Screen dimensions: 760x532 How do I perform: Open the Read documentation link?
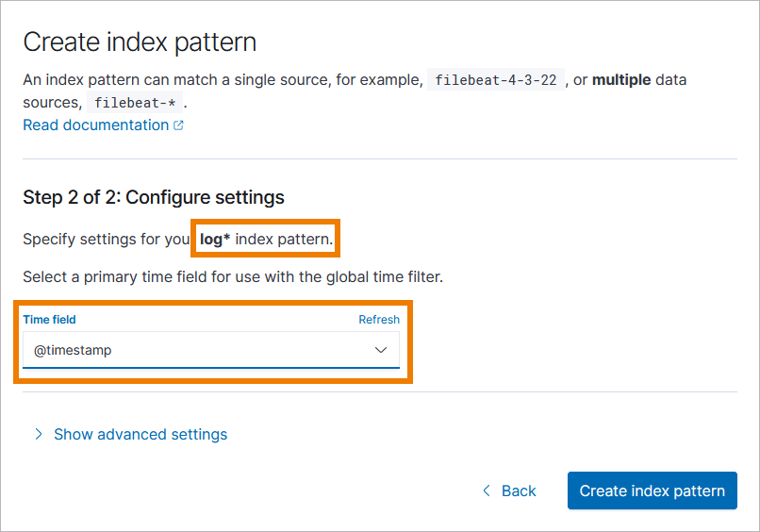(x=95, y=125)
